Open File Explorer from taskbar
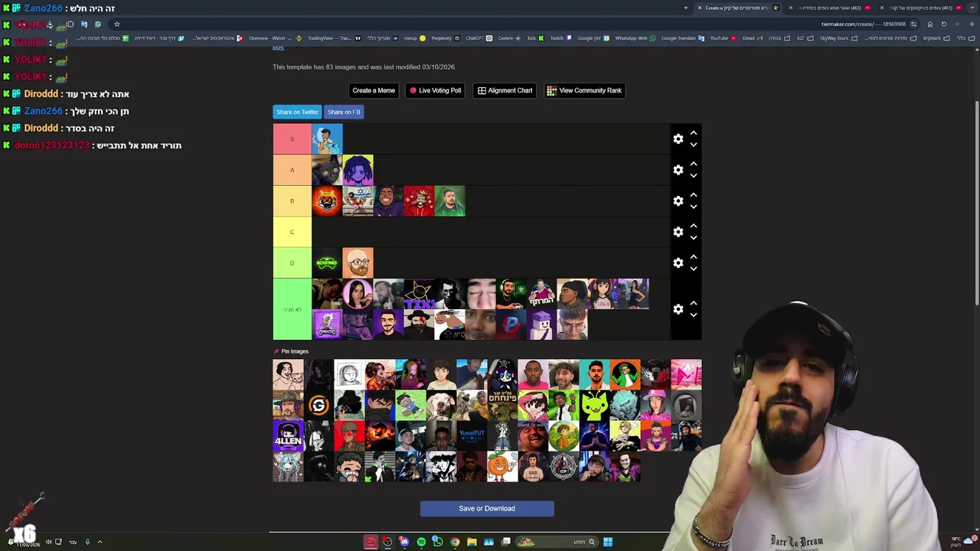 pos(472,542)
